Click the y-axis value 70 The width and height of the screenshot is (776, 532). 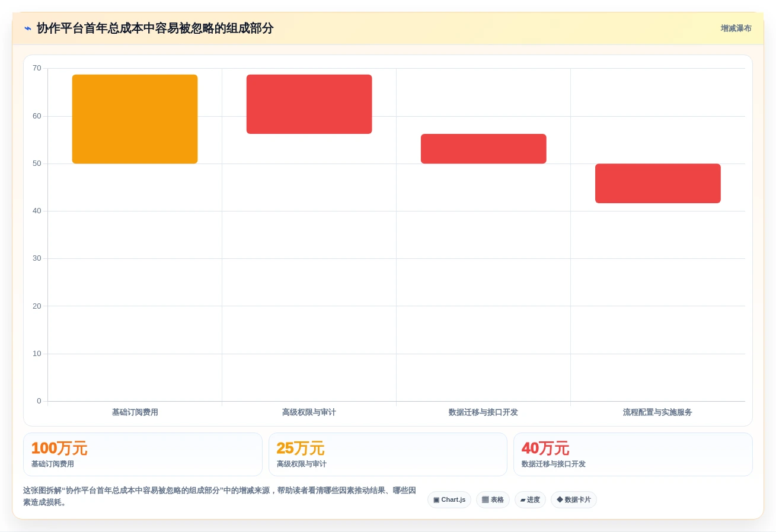coord(37,68)
